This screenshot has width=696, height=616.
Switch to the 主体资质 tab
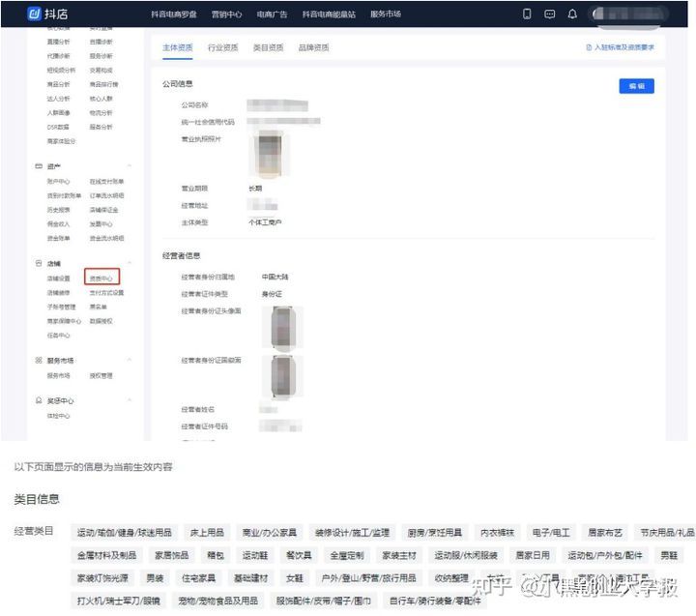point(178,47)
